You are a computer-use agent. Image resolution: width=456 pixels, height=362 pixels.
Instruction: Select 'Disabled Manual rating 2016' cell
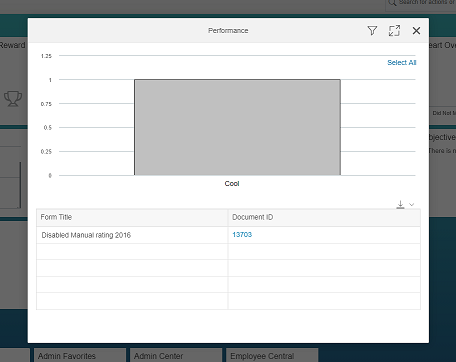pos(132,235)
